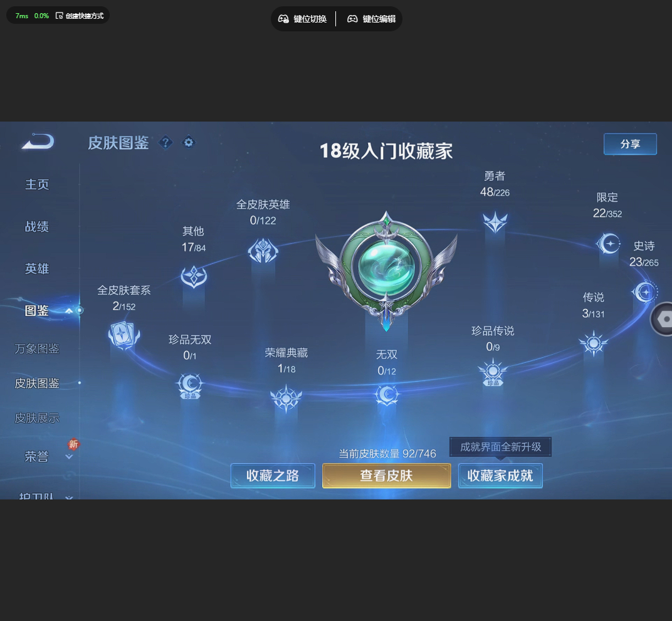Image resolution: width=672 pixels, height=621 pixels.
Task: Click the red 新 badge on 荣誉
Action: point(74,444)
